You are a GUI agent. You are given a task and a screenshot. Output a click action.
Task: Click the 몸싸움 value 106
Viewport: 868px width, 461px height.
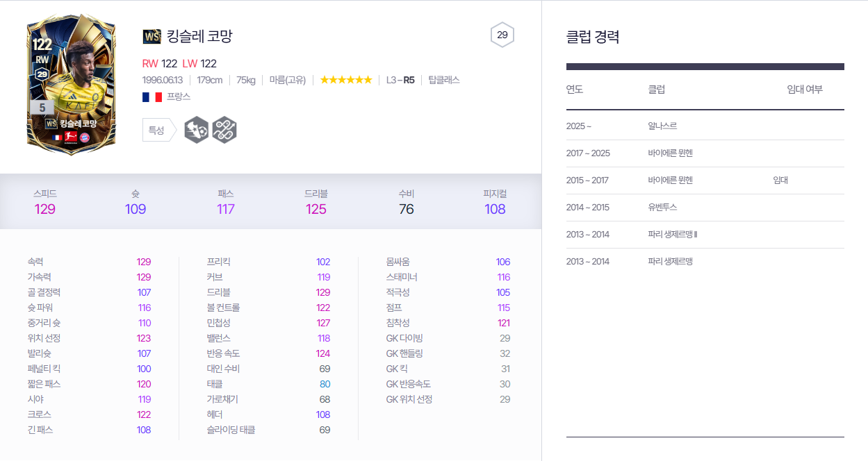[x=503, y=262]
